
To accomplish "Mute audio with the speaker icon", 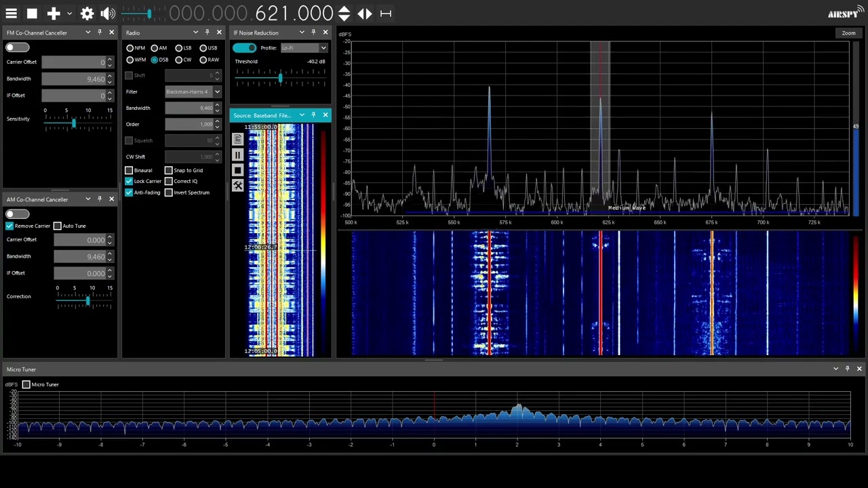I will click(x=108, y=14).
